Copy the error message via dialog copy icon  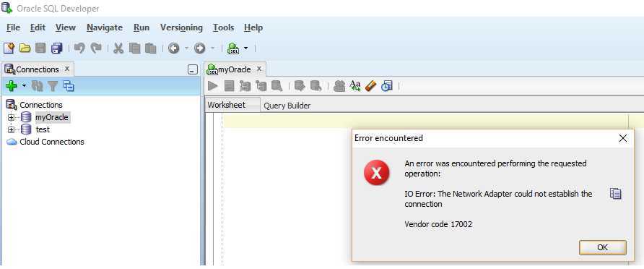[615, 194]
